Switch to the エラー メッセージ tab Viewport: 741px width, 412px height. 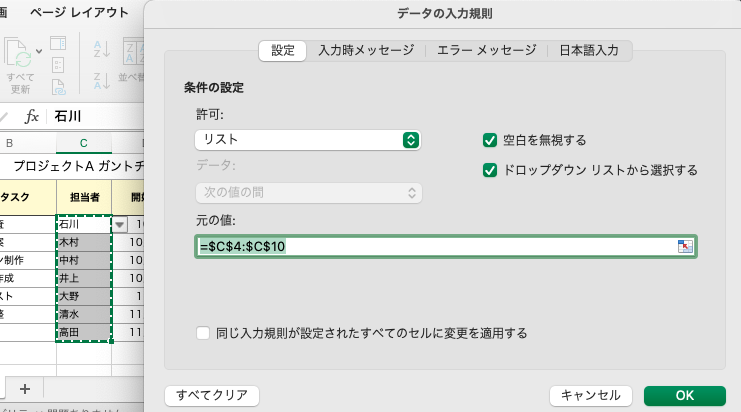click(x=486, y=50)
